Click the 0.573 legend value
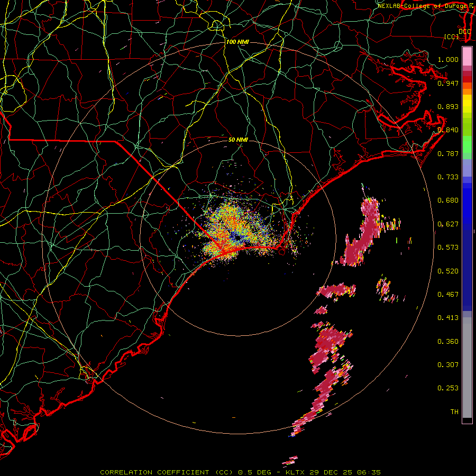The image size is (476, 476). [x=448, y=248]
